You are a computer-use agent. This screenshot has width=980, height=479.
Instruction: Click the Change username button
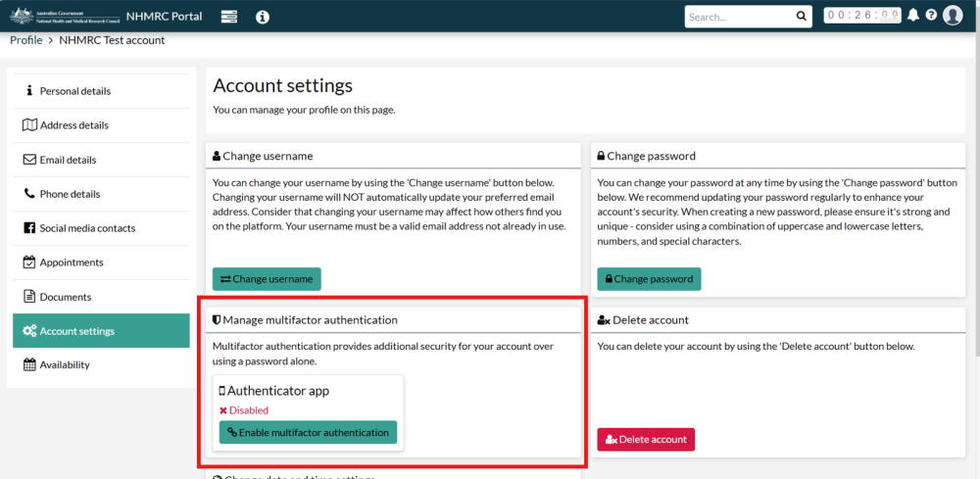click(267, 279)
